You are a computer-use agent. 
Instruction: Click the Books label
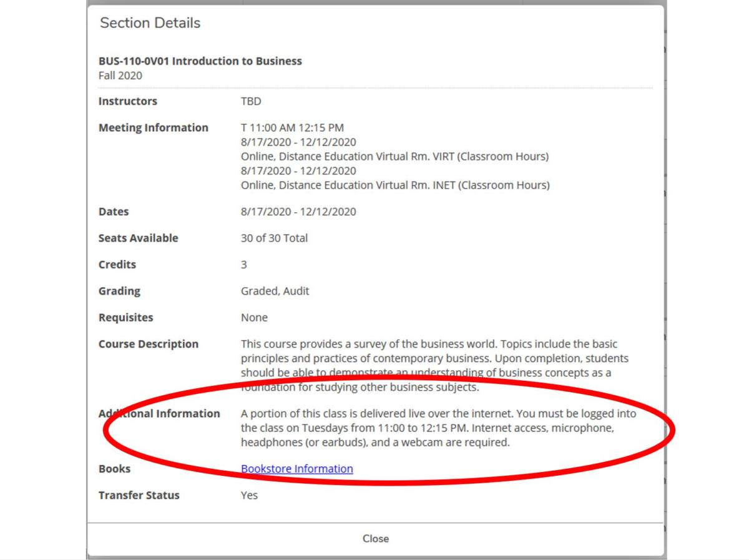(x=114, y=469)
